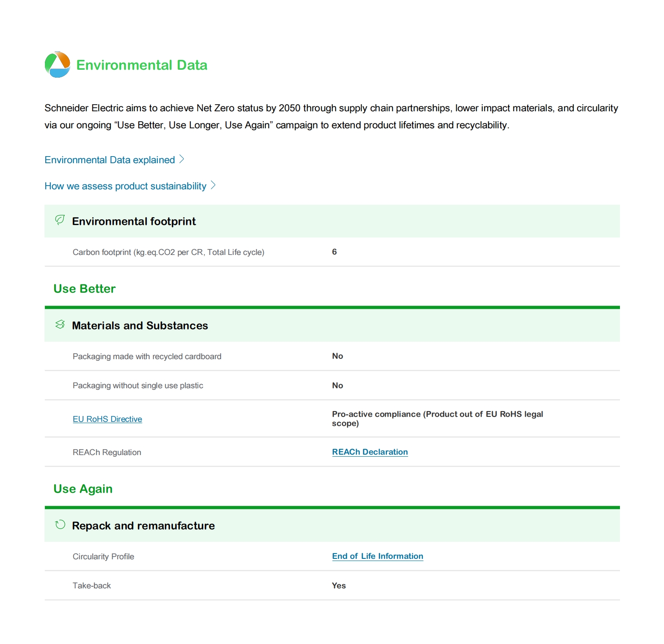Click the Pro-active compliance RoHS status text
664x644 pixels.
(437, 419)
